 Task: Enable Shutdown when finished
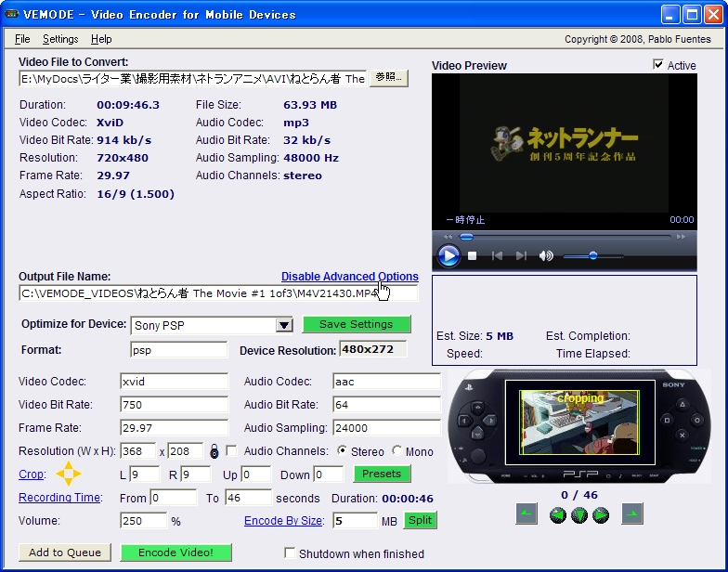point(290,552)
